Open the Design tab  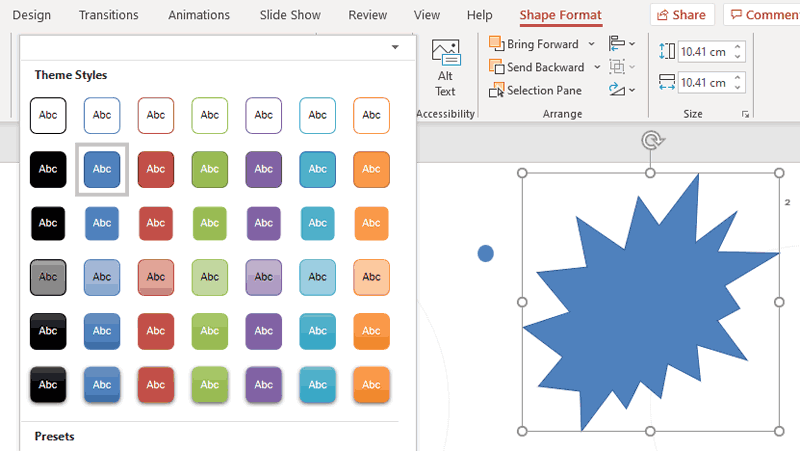click(x=32, y=15)
